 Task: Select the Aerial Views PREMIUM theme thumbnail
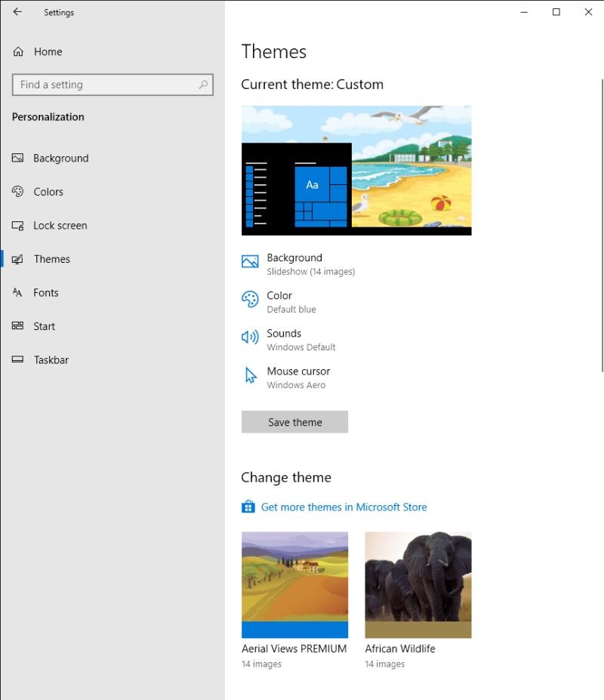[x=294, y=584]
